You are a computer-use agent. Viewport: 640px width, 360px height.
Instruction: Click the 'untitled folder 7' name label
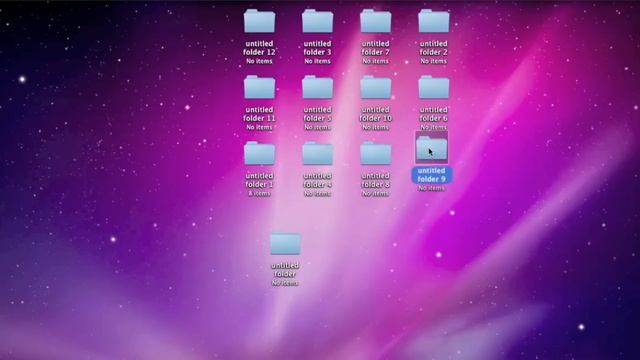[x=376, y=48]
